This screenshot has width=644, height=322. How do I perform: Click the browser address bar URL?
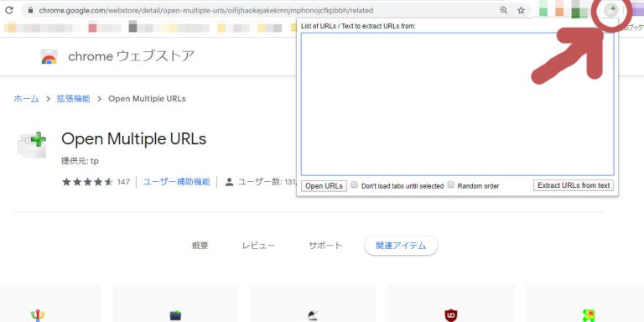206,10
